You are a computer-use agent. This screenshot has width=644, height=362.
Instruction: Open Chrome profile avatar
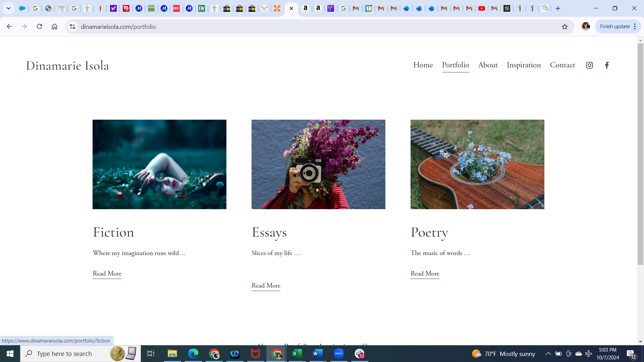pos(586,26)
